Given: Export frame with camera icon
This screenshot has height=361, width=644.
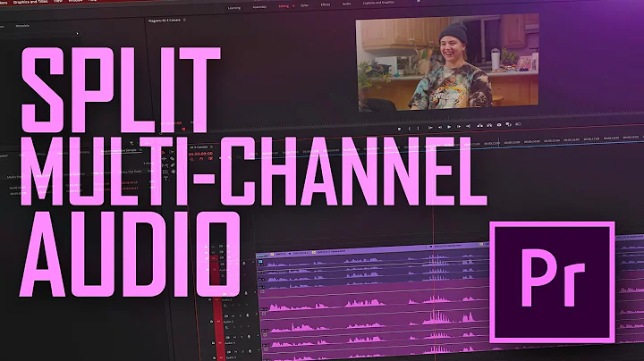Looking at the screenshot, I should [499, 125].
